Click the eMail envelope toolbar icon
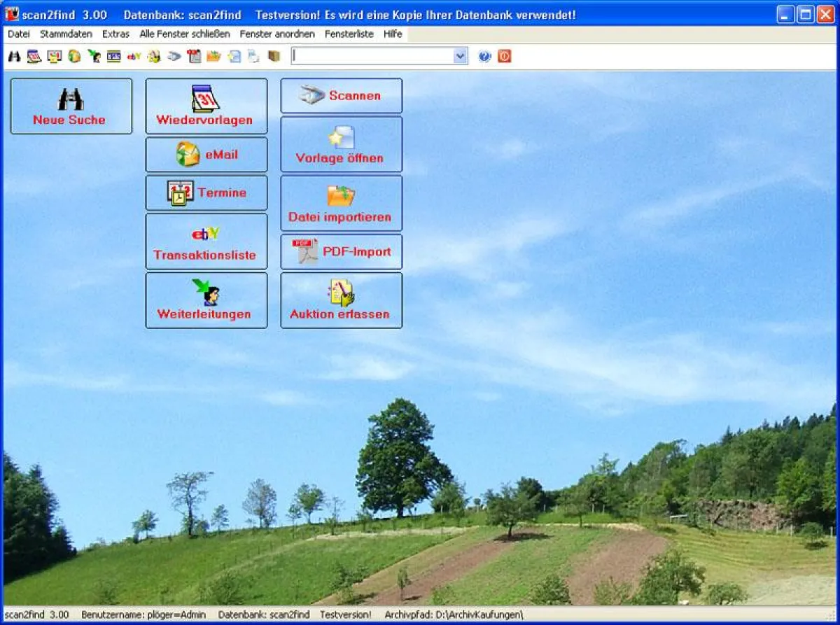The image size is (840, 625). (x=73, y=56)
